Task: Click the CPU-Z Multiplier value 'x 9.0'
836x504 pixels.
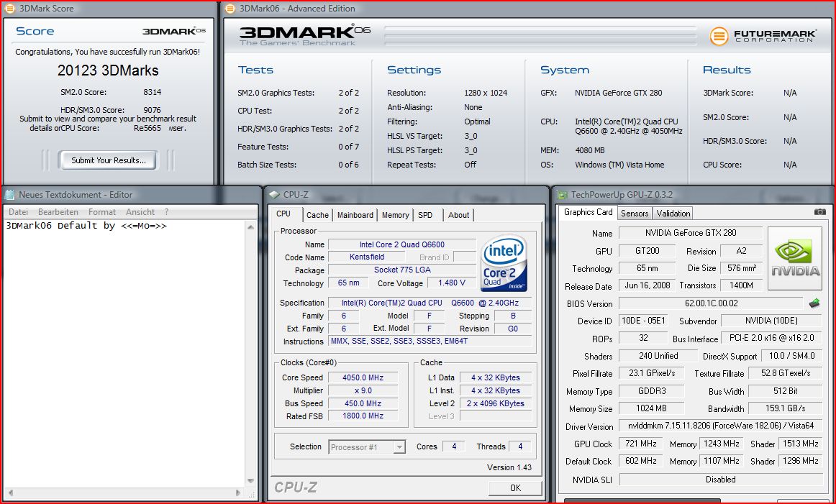Action: click(x=363, y=390)
